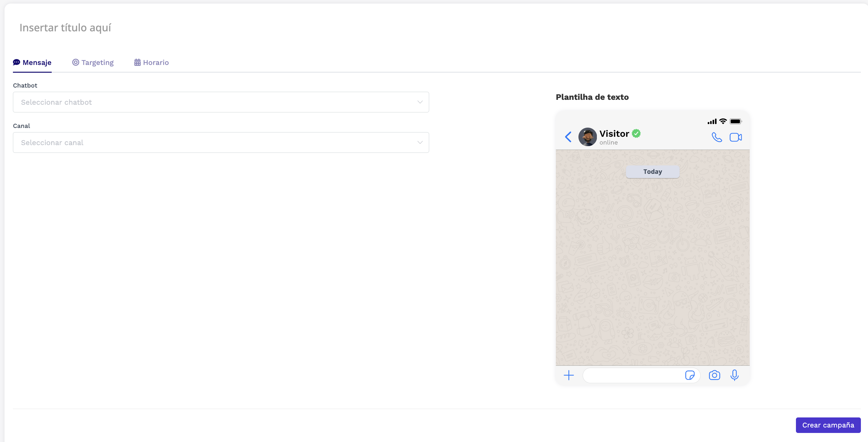Image resolution: width=868 pixels, height=442 pixels.
Task: Click the signal strength icon in the phone status bar
Action: pos(712,121)
